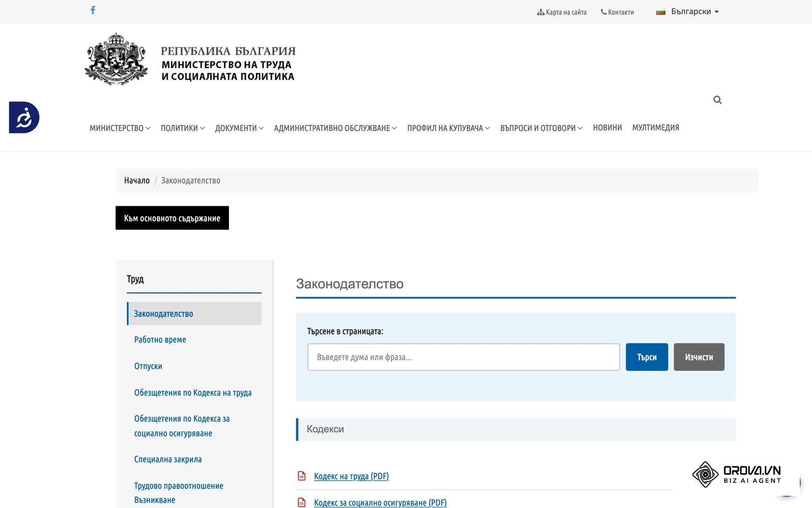The width and height of the screenshot is (812, 508).
Task: Open Отпуски sidebar link
Action: coord(148,366)
